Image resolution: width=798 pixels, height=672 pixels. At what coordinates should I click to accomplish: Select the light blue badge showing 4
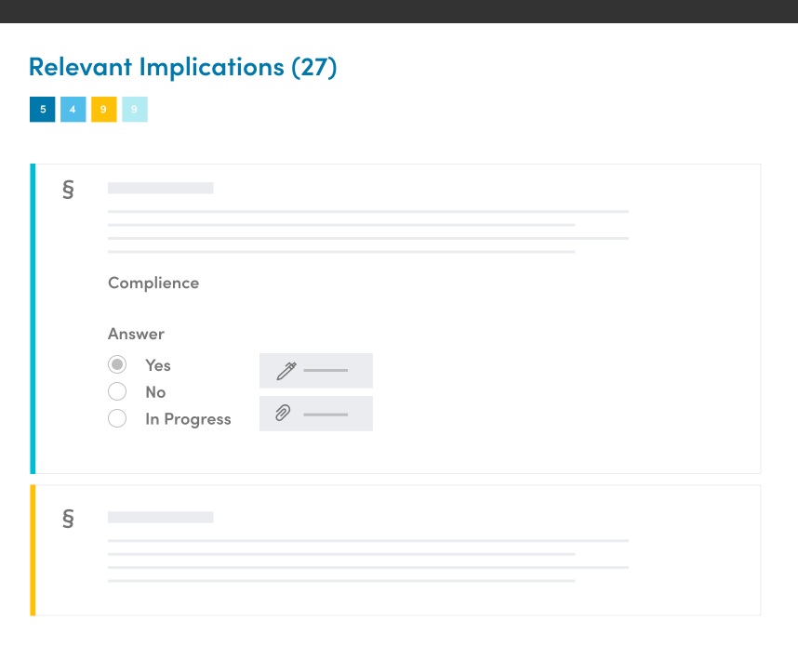[x=73, y=110]
